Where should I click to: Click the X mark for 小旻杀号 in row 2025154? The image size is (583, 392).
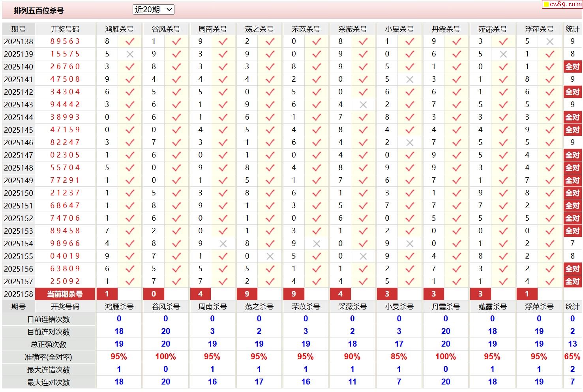[410, 244]
